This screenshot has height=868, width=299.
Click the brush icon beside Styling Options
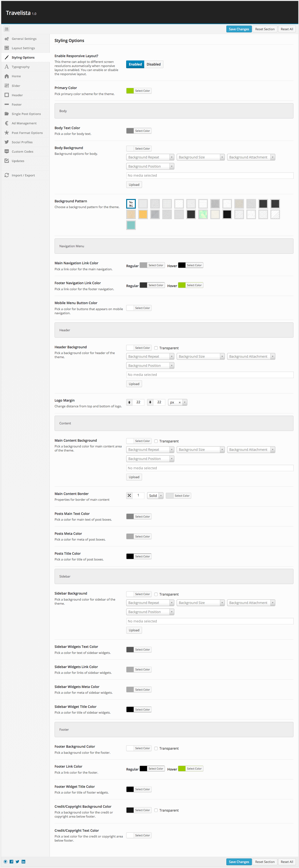coord(7,57)
